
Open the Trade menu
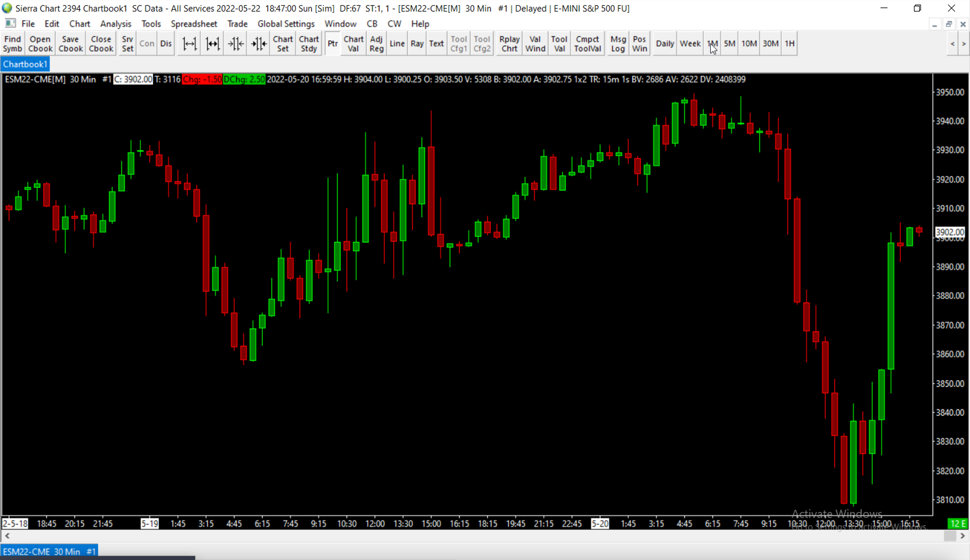(x=237, y=24)
